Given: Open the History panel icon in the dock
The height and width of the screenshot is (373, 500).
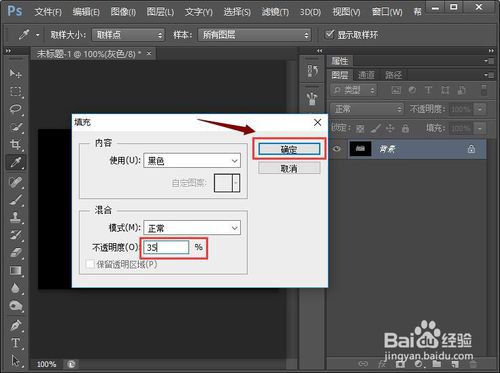Looking at the screenshot, I should pos(313,72).
